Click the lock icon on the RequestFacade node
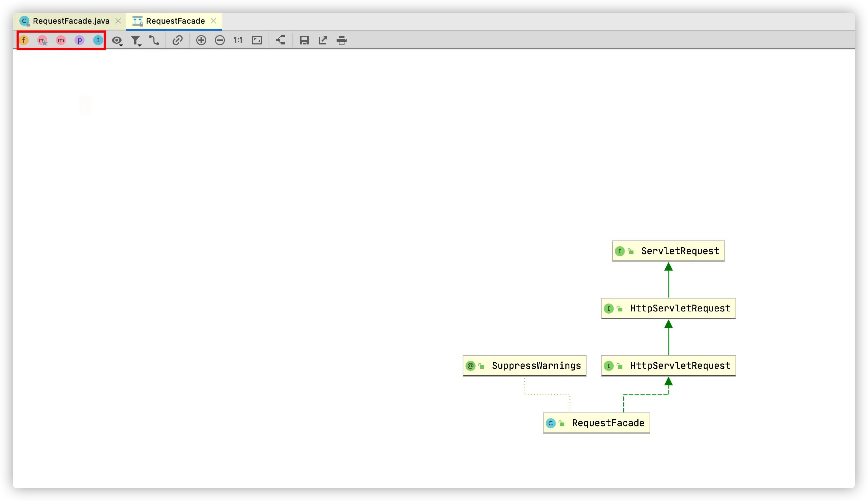Viewport: 868px width, 501px height. click(x=561, y=423)
